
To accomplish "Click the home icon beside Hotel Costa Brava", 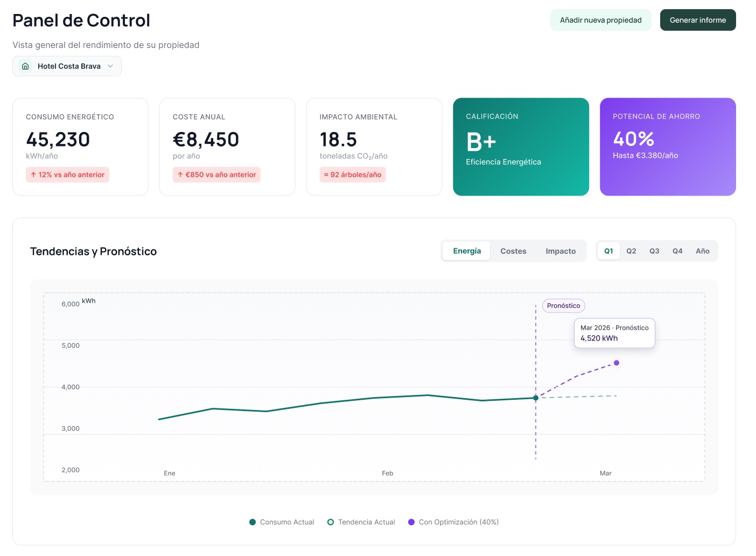I will (x=25, y=66).
